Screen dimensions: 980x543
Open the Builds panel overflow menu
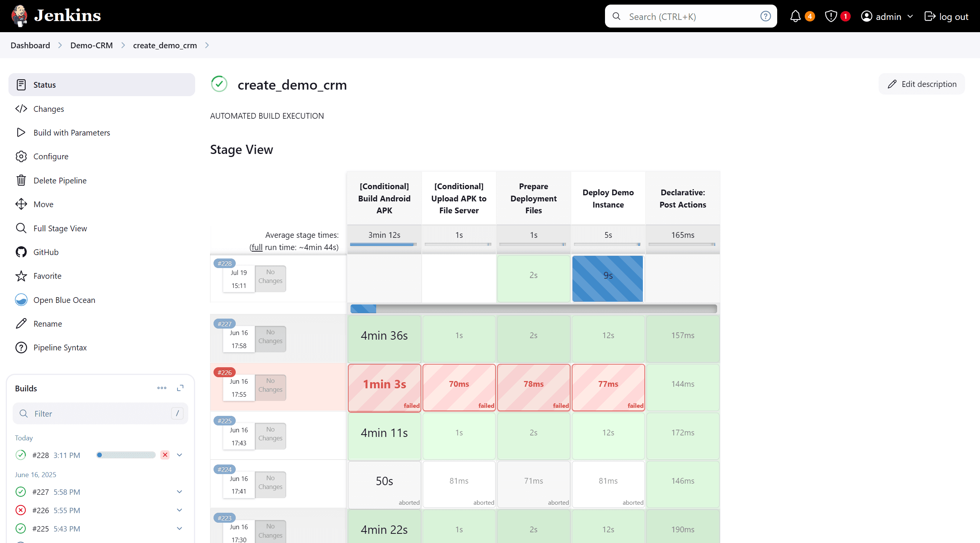coord(161,388)
